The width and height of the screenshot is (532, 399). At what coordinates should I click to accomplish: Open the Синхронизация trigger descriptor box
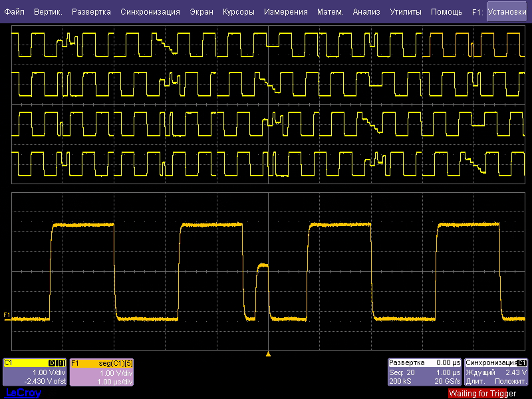(497, 372)
